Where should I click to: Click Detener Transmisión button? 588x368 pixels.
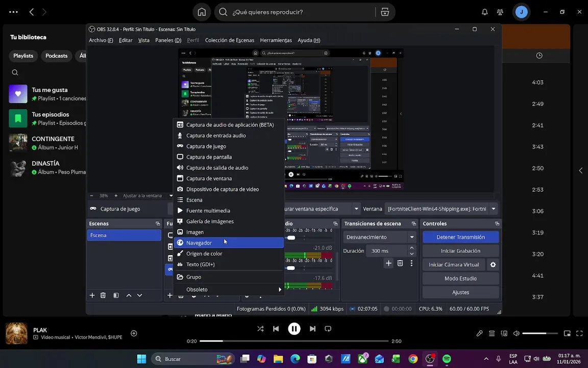click(460, 237)
